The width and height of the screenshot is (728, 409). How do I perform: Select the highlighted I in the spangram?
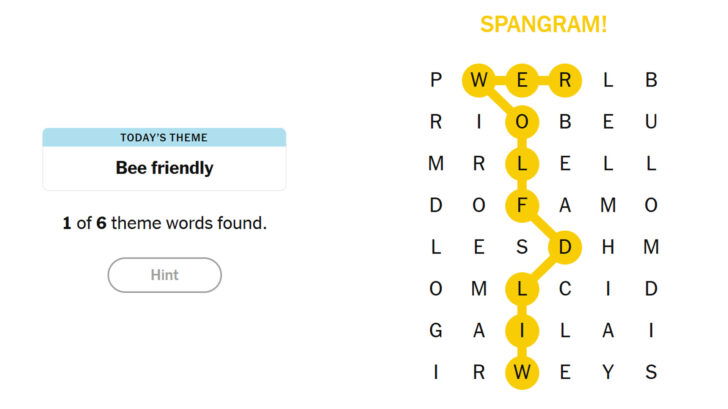522,331
